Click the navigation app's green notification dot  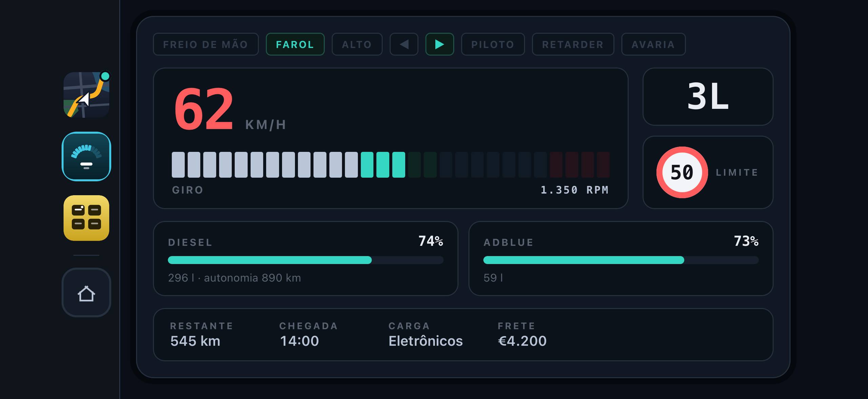[105, 76]
